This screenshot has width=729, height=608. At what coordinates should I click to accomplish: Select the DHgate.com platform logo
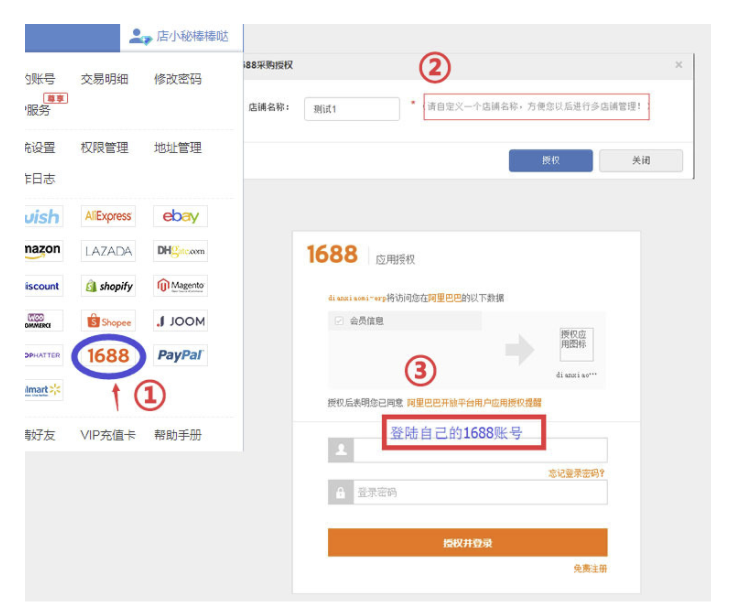point(180,251)
